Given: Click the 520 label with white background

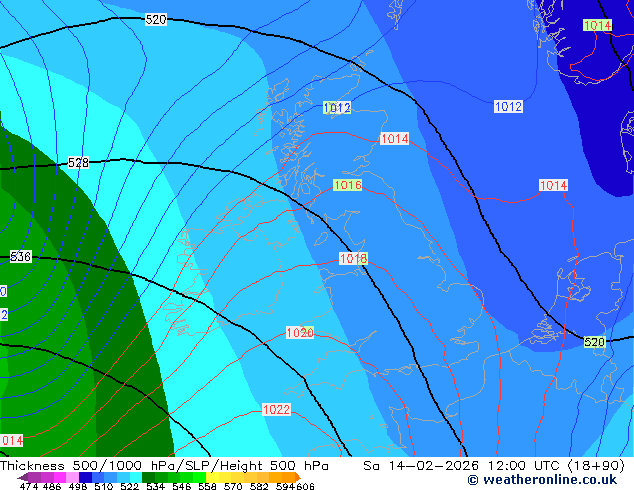Looking at the screenshot, I should tap(156, 19).
